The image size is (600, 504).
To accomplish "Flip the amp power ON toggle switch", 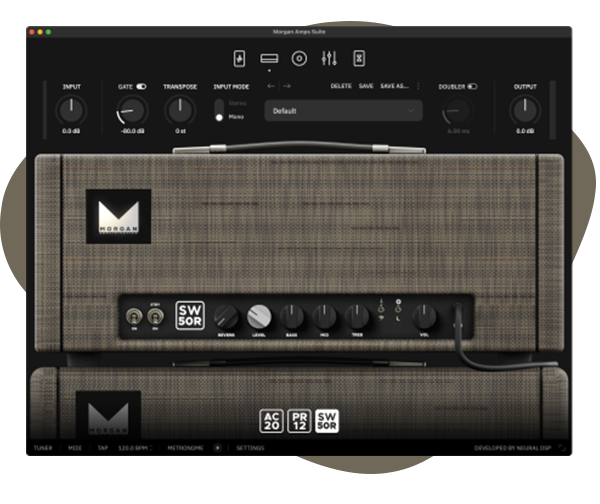I will coord(134,316).
